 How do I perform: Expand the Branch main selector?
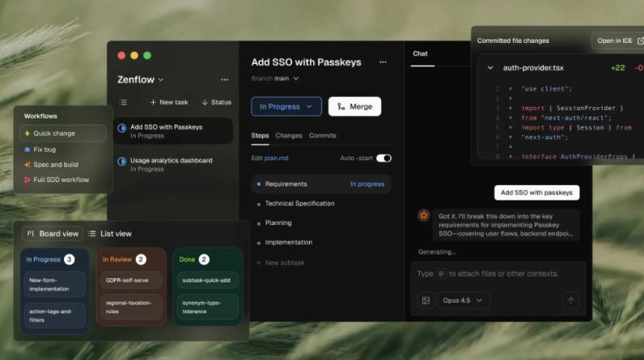click(x=275, y=78)
